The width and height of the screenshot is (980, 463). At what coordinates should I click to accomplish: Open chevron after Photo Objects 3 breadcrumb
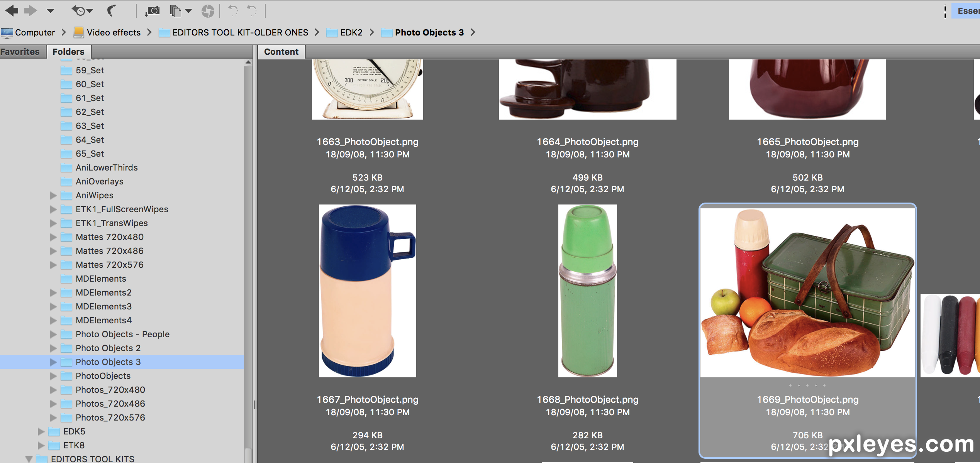point(473,32)
